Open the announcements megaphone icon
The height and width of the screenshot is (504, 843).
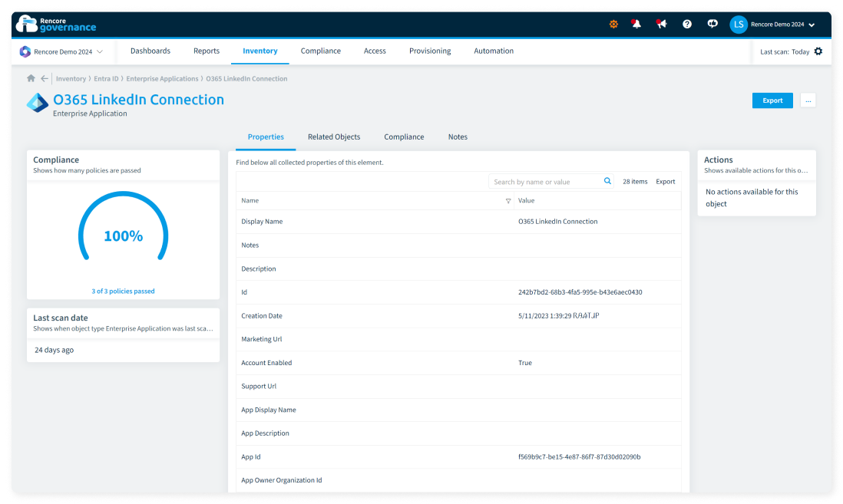tap(661, 25)
